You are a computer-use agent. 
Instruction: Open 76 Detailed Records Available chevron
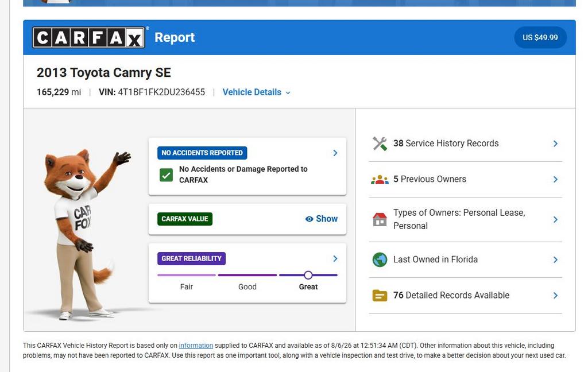(x=555, y=296)
